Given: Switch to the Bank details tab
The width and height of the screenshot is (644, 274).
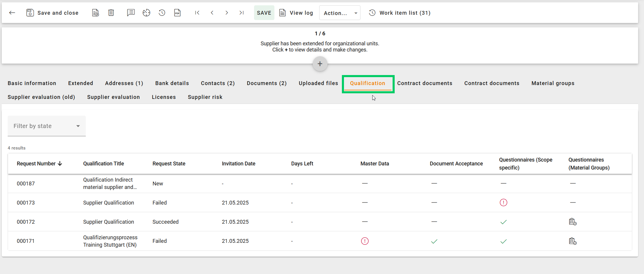Looking at the screenshot, I should (172, 83).
